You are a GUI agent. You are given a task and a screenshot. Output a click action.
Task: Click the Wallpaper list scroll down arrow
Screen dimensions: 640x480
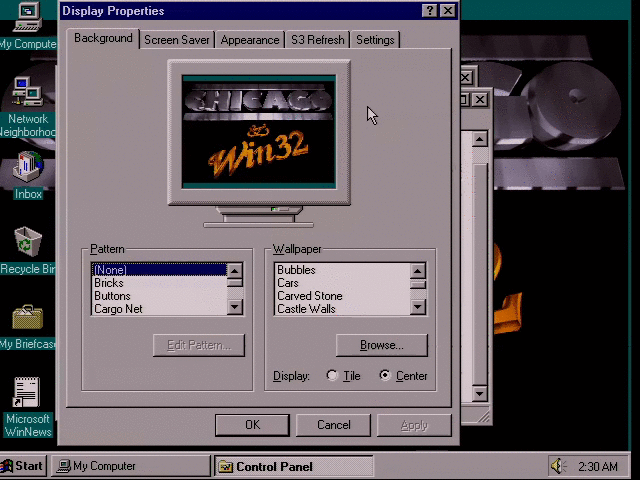coord(418,307)
